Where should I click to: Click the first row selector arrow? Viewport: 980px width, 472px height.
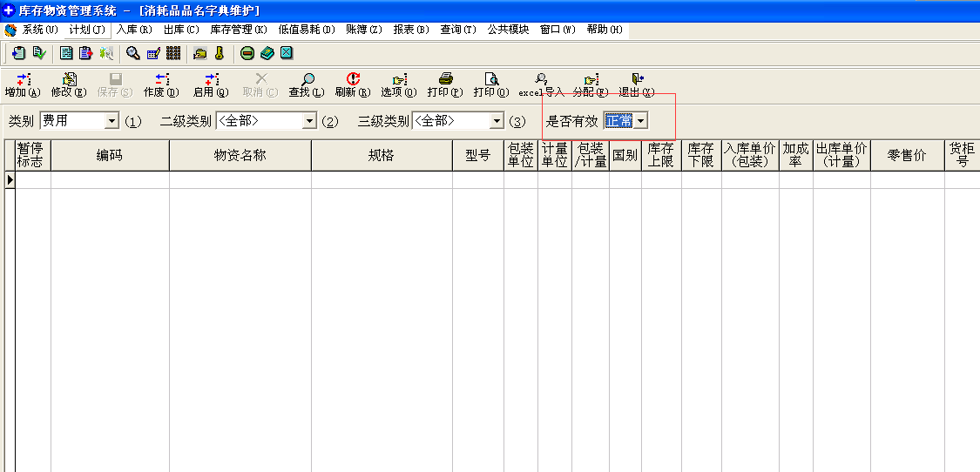(10, 180)
